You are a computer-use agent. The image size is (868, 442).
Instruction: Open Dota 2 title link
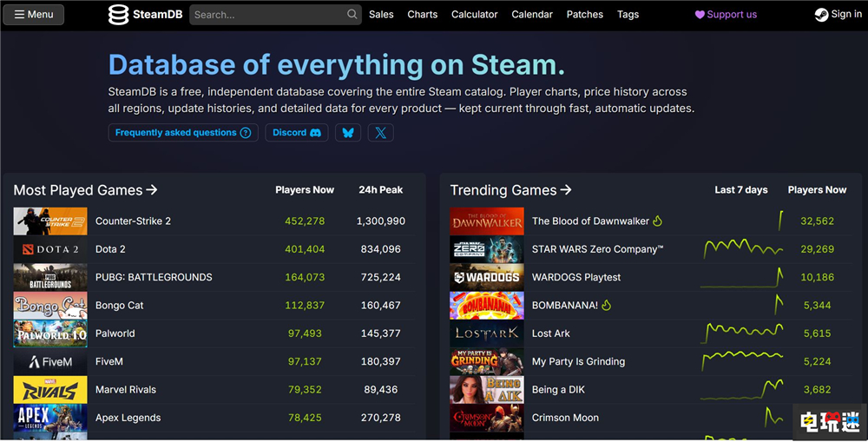point(110,249)
